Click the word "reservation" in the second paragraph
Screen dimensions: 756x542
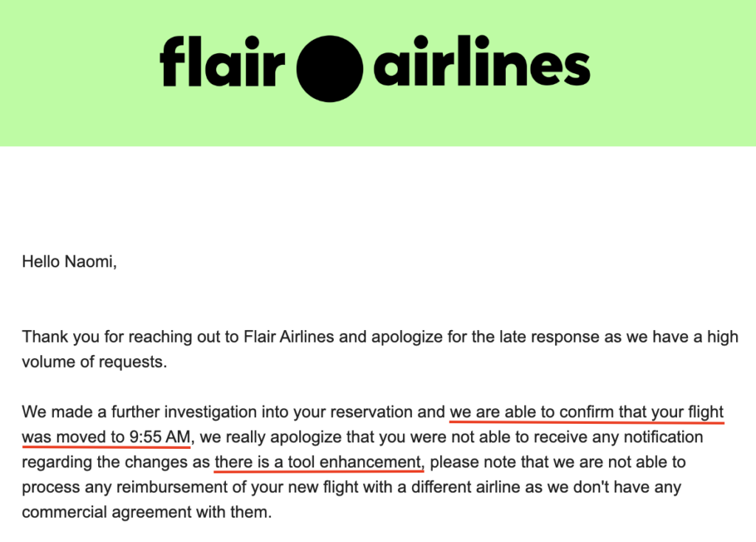[393, 412]
